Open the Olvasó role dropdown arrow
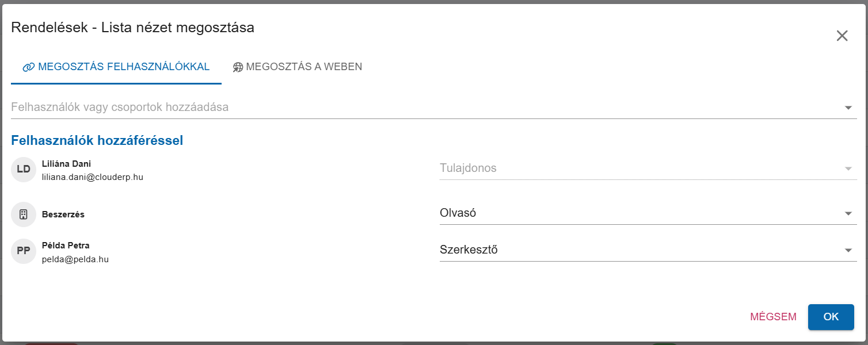 (848, 214)
